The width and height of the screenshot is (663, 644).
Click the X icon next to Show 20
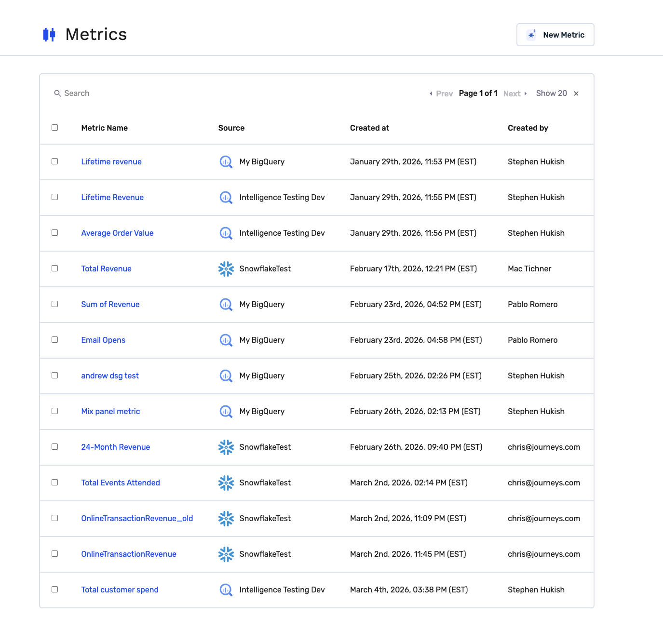click(576, 94)
